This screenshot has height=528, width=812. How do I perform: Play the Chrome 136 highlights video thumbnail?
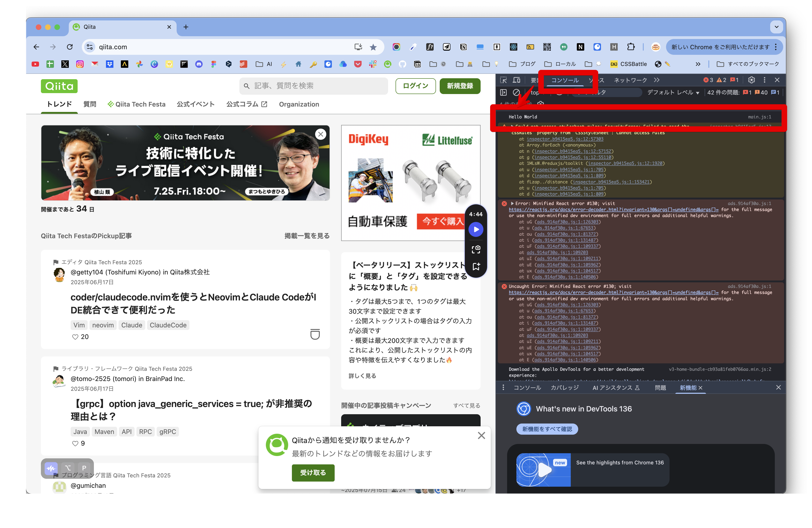[543, 469]
